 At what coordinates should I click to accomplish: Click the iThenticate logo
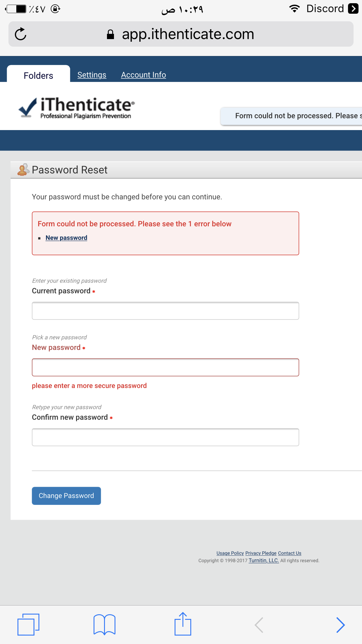pos(76,108)
